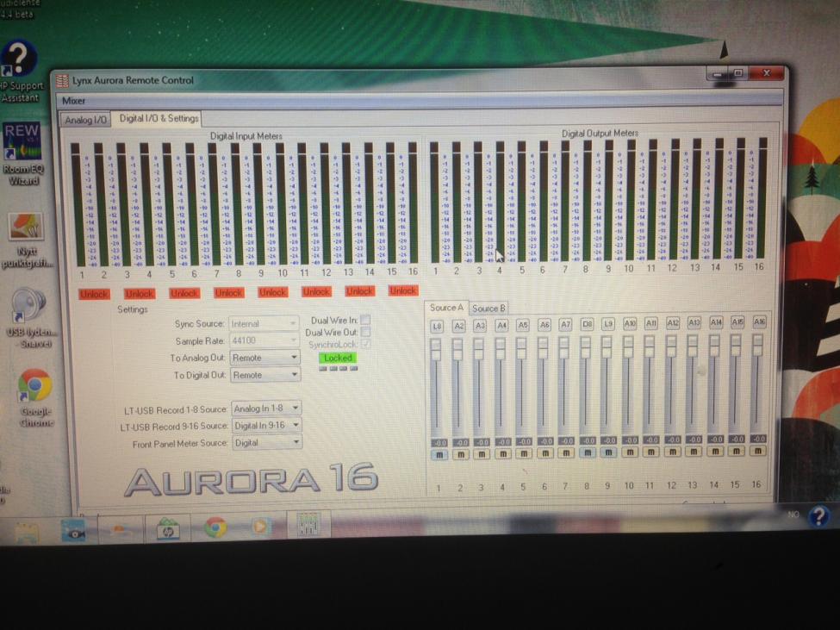This screenshot has width=840, height=630.
Task: Click Unlock under digital inputs 15-16
Action: 403,290
